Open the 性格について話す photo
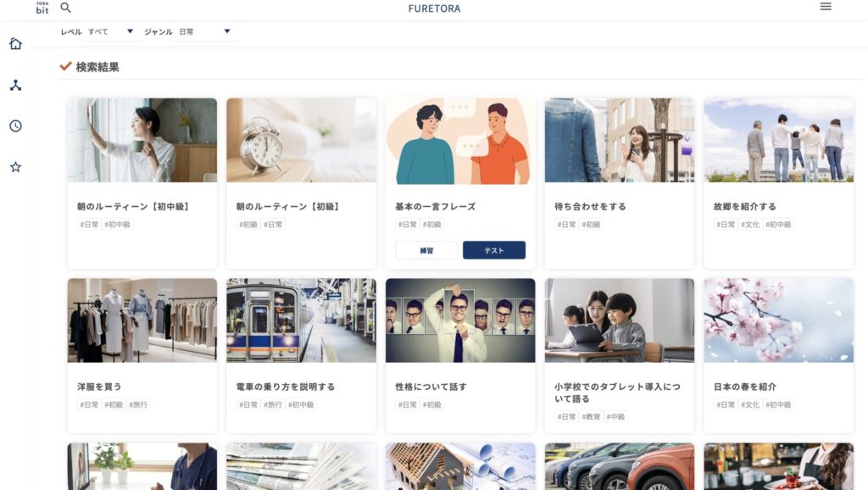The width and height of the screenshot is (868, 490). tap(460, 320)
